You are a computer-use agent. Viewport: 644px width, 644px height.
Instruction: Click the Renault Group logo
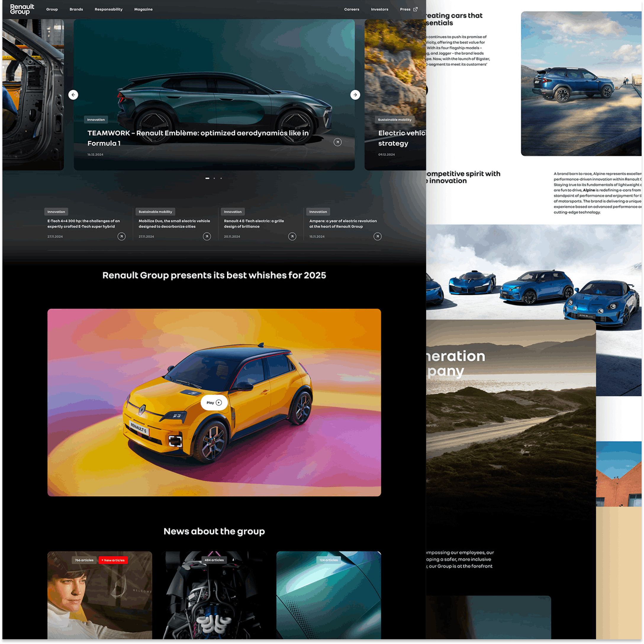22,9
